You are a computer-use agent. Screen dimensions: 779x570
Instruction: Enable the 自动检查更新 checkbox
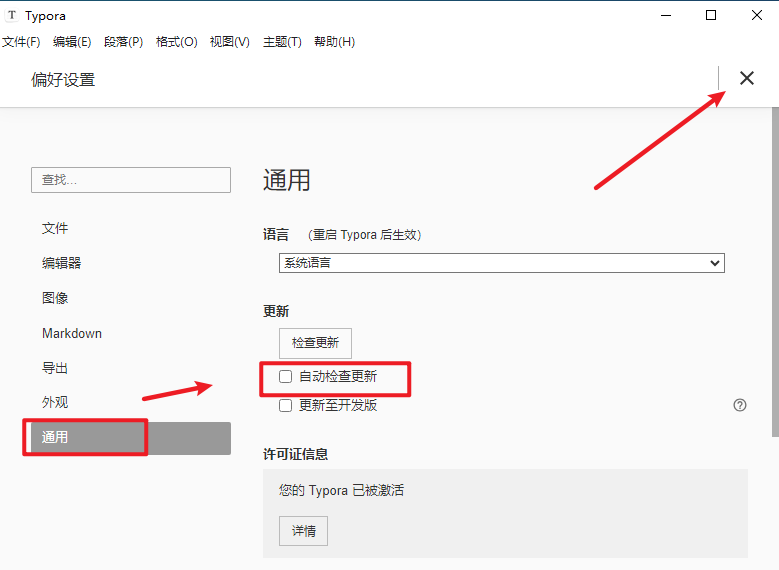pyautogui.click(x=286, y=377)
